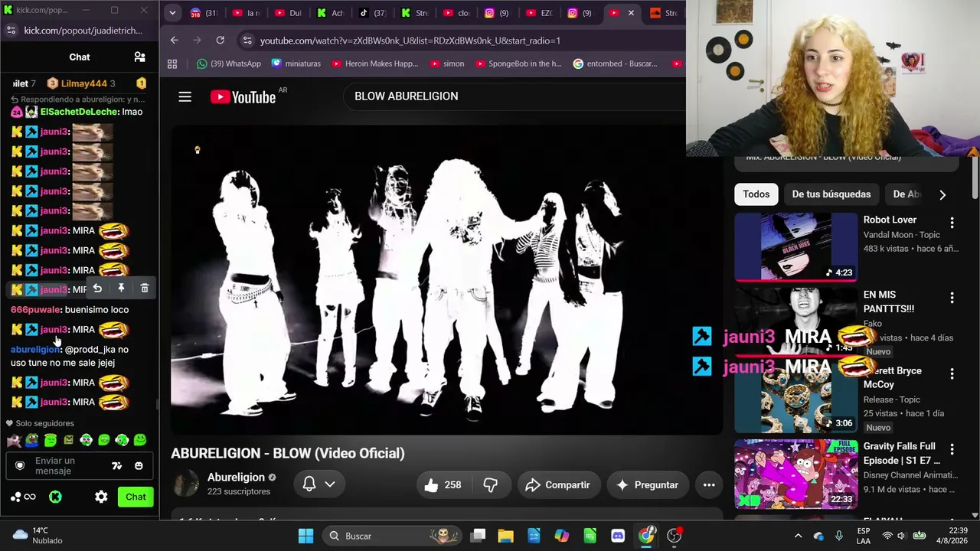Reload the YouTube page
The height and width of the screenshot is (551, 980).
click(x=220, y=40)
